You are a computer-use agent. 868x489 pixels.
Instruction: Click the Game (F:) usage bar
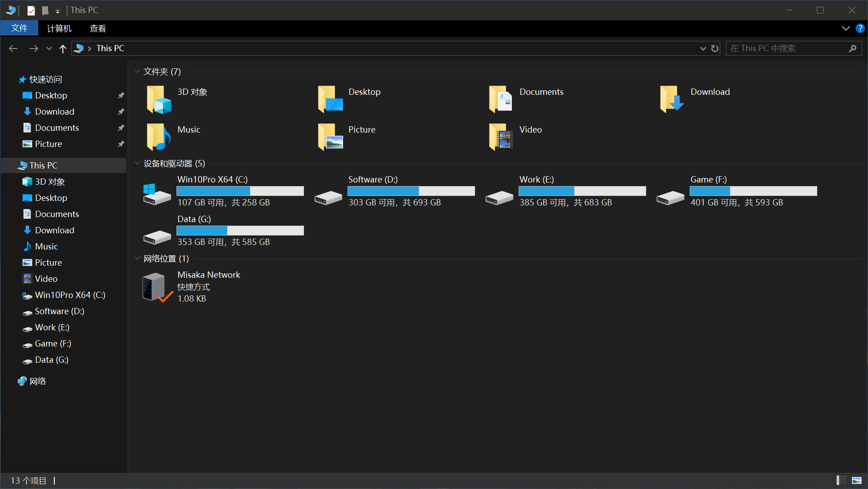pyautogui.click(x=753, y=191)
